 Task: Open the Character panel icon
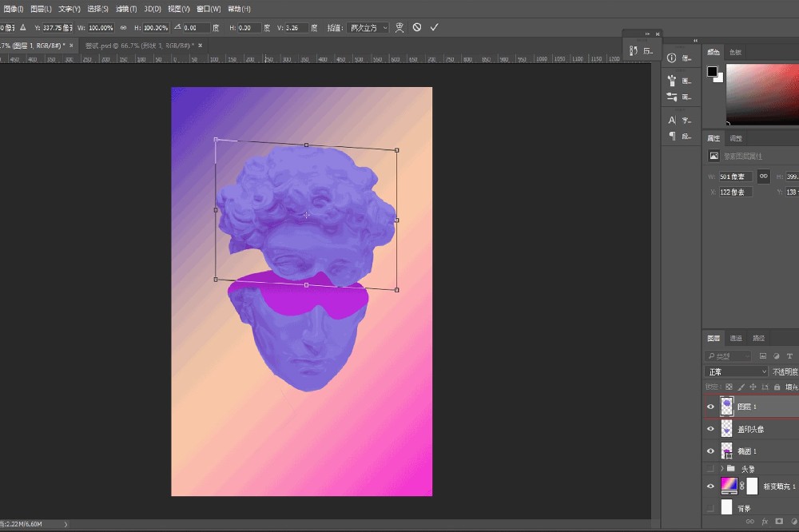[671, 120]
